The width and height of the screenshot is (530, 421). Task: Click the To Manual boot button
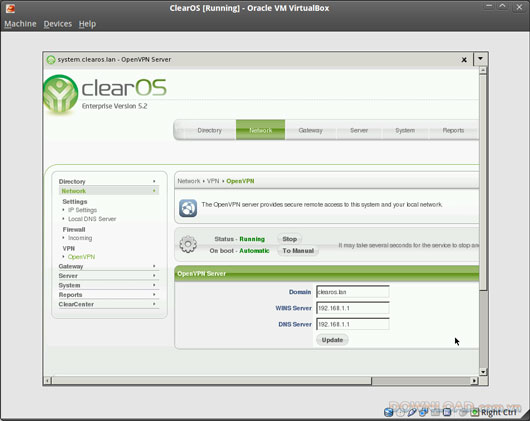point(298,251)
